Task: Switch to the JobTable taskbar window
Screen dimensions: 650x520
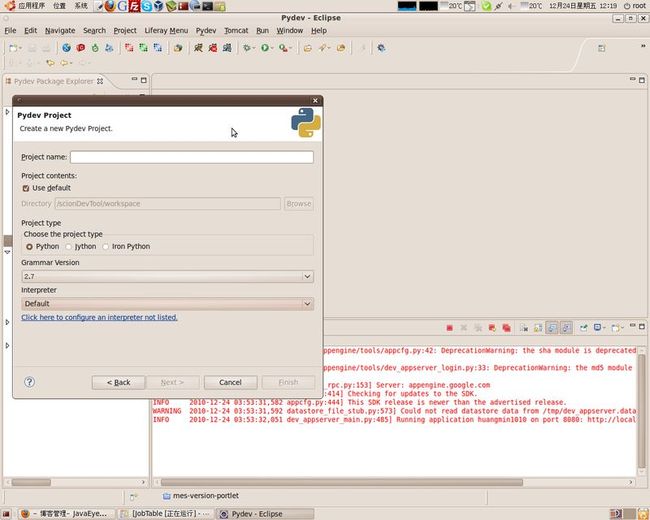Action: click(165, 514)
